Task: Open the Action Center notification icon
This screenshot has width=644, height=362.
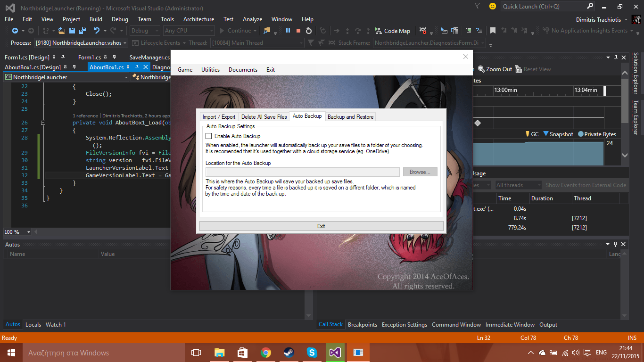Action: coord(587,353)
